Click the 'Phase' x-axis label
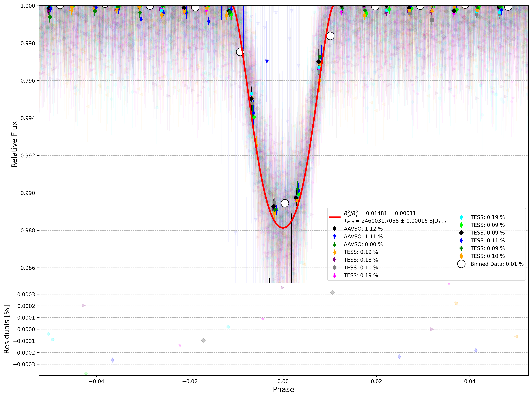 tap(283, 390)
